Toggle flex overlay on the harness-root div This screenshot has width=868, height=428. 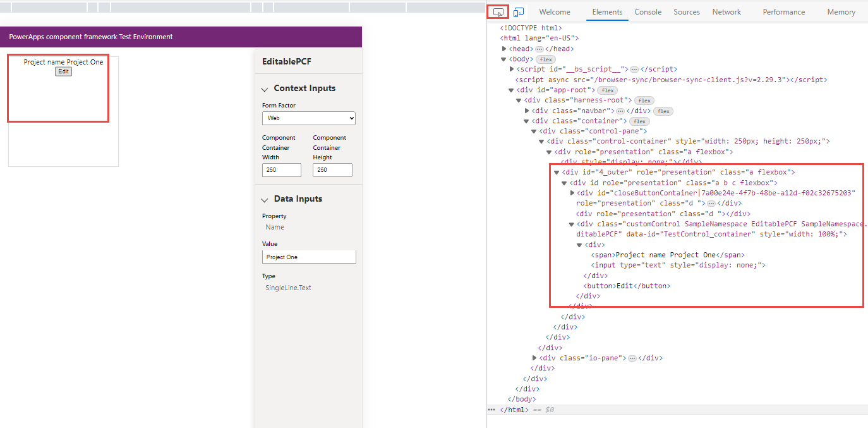tap(644, 100)
